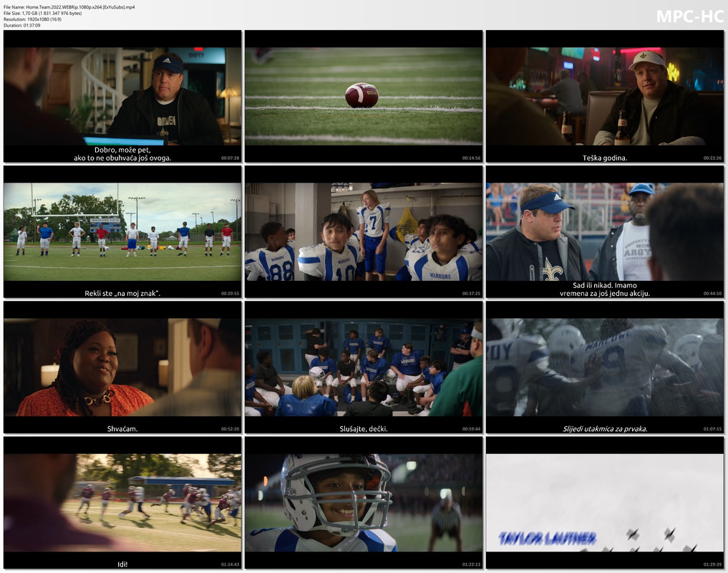Click subtitle "Idi!"
Image resolution: width=728 pixels, height=573 pixels.
point(122,564)
